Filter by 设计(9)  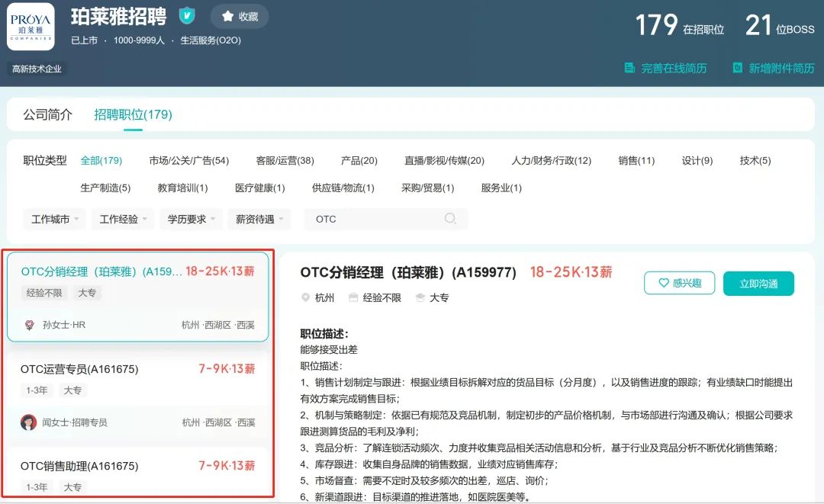[x=697, y=161]
